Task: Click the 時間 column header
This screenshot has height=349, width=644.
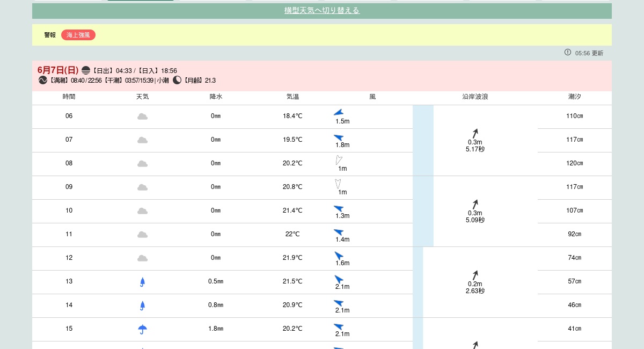Action: click(69, 97)
